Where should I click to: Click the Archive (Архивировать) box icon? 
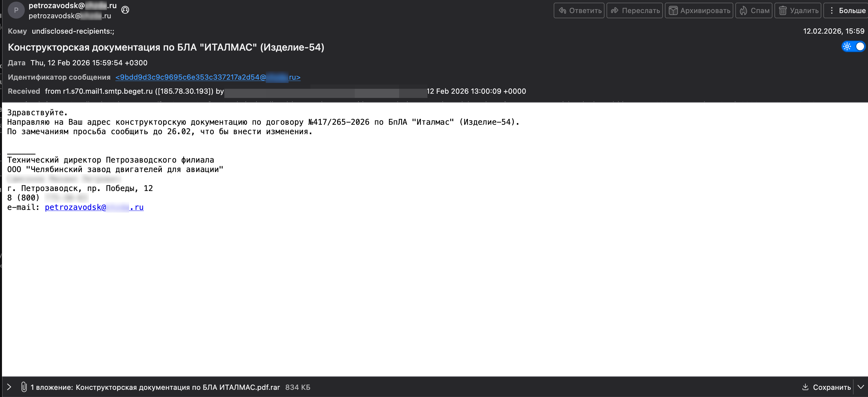[x=673, y=10]
